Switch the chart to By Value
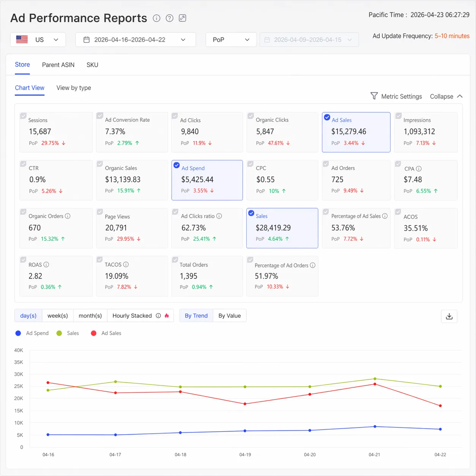The width and height of the screenshot is (476, 476). coord(229,315)
